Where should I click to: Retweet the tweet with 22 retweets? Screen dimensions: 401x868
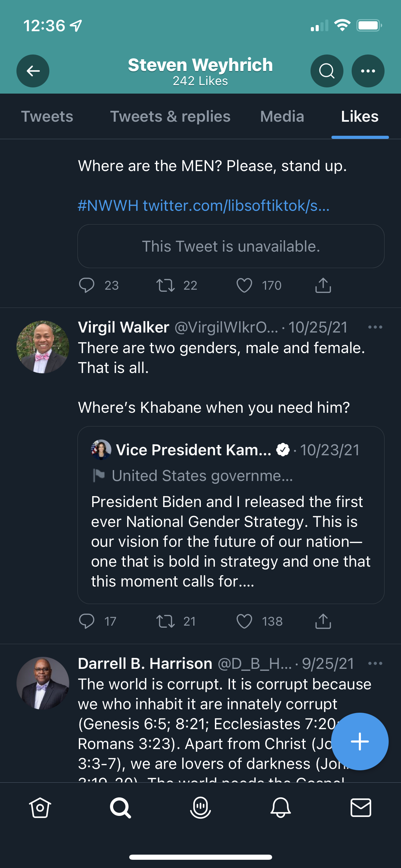[166, 285]
